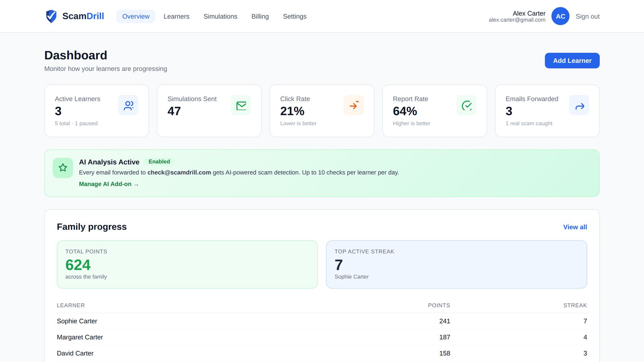
Task: Click the Emails Forwarded arrow icon
Action: tap(579, 105)
